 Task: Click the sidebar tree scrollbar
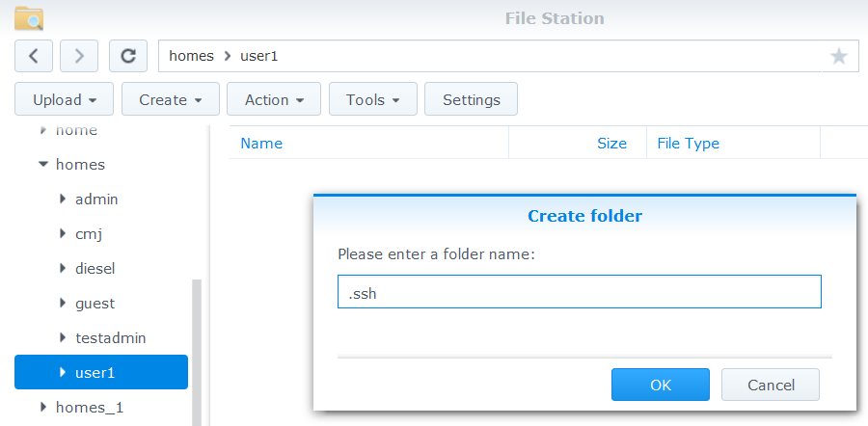[197, 353]
